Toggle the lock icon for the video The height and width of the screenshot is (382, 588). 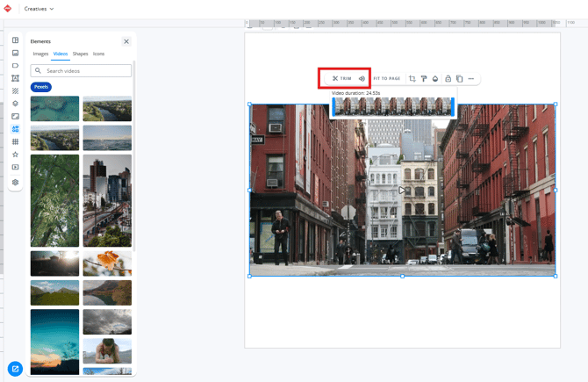pyautogui.click(x=448, y=79)
